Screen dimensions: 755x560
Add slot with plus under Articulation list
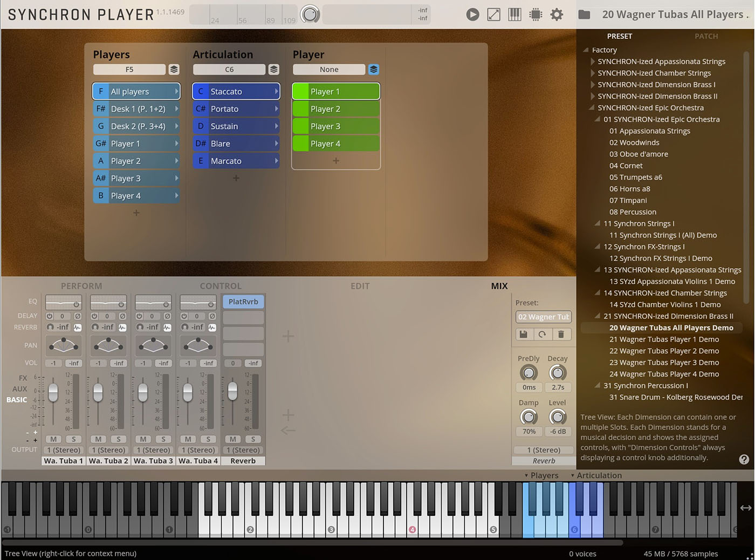tap(236, 178)
